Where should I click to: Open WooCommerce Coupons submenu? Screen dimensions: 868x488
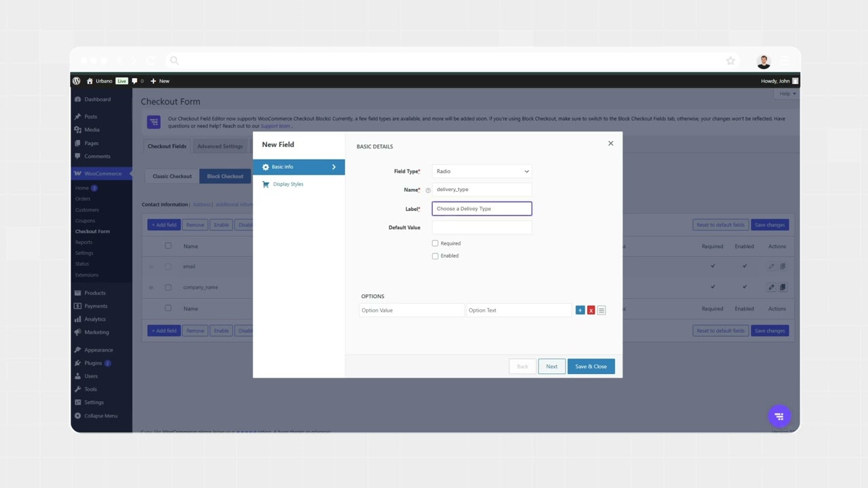[85, 220]
